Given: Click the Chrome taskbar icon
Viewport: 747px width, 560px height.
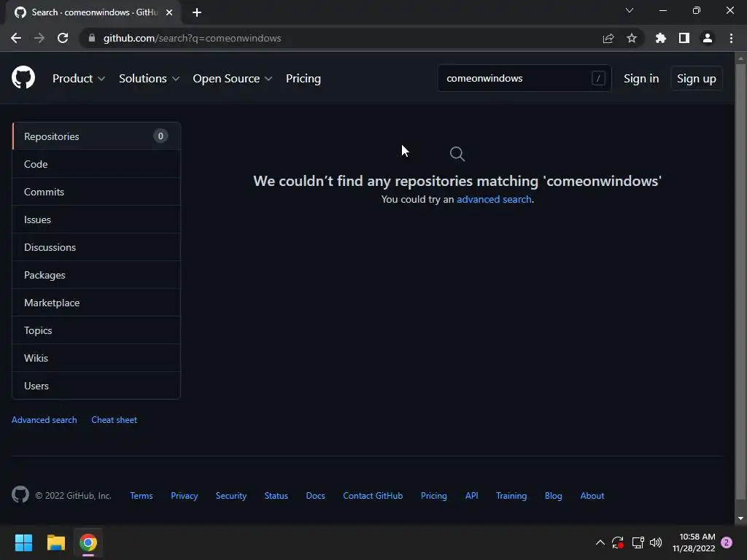Looking at the screenshot, I should 88,542.
